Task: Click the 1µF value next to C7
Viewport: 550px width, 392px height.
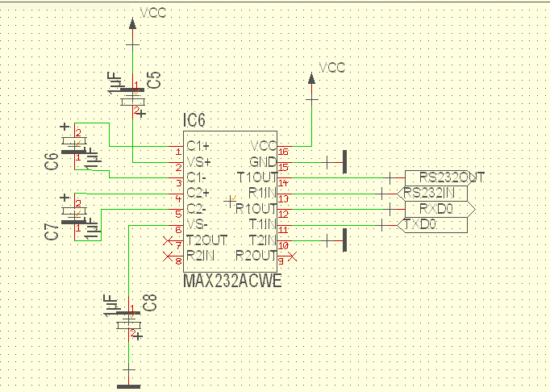Action: coord(94,229)
